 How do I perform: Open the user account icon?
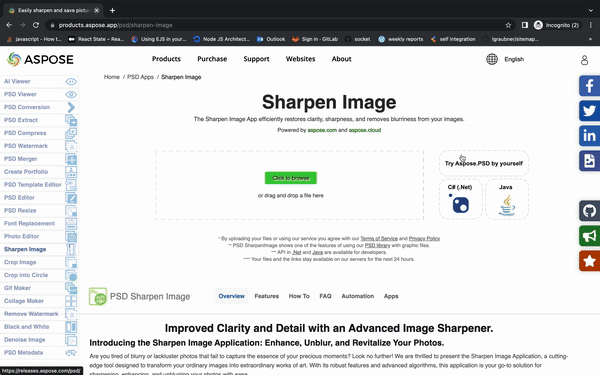(584, 60)
